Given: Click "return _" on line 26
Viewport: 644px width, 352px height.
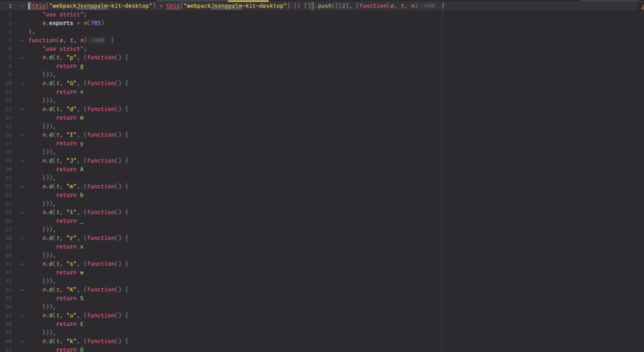Looking at the screenshot, I should [x=70, y=221].
